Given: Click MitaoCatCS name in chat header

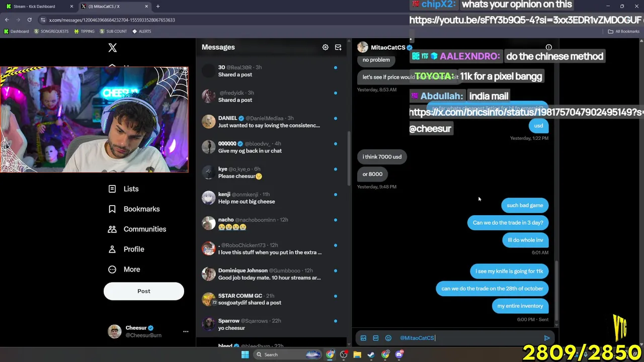Looking at the screenshot, I should pos(388,47).
